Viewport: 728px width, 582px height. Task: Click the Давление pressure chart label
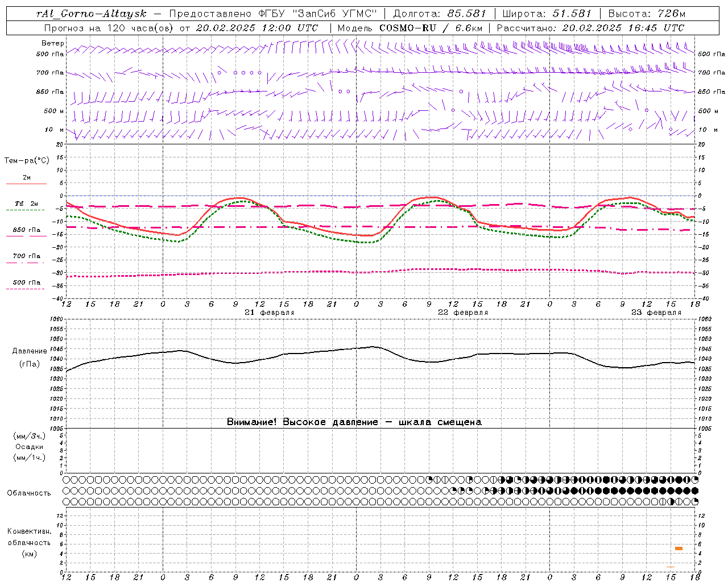pyautogui.click(x=30, y=351)
